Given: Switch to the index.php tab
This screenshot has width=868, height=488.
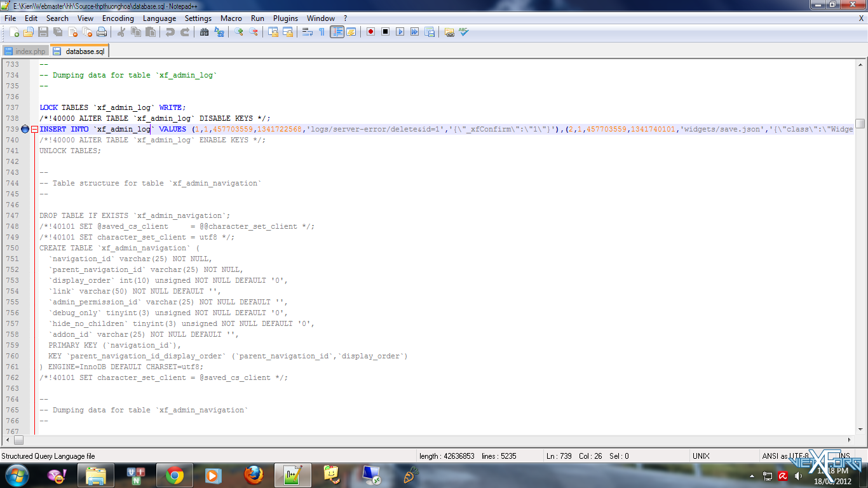Looking at the screenshot, I should [x=25, y=51].
